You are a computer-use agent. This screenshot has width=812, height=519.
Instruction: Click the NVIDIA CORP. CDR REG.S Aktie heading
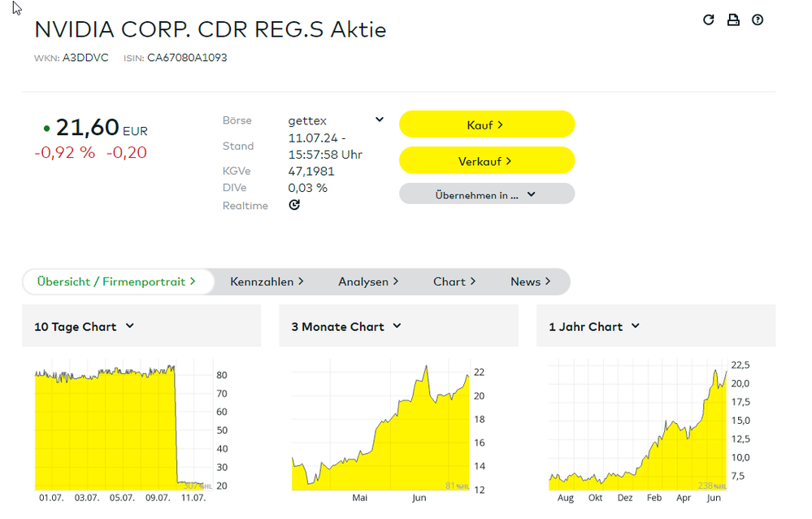211,29
